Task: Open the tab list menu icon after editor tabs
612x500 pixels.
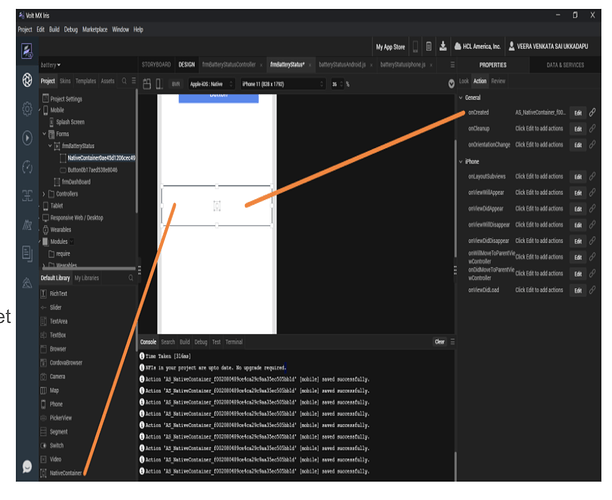Action: click(x=452, y=65)
